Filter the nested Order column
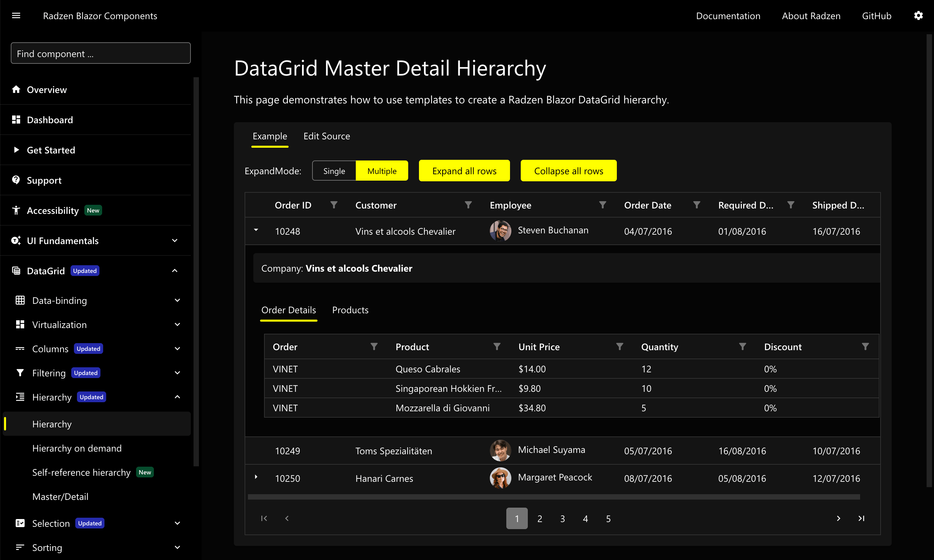Image resolution: width=934 pixels, height=560 pixels. (374, 346)
